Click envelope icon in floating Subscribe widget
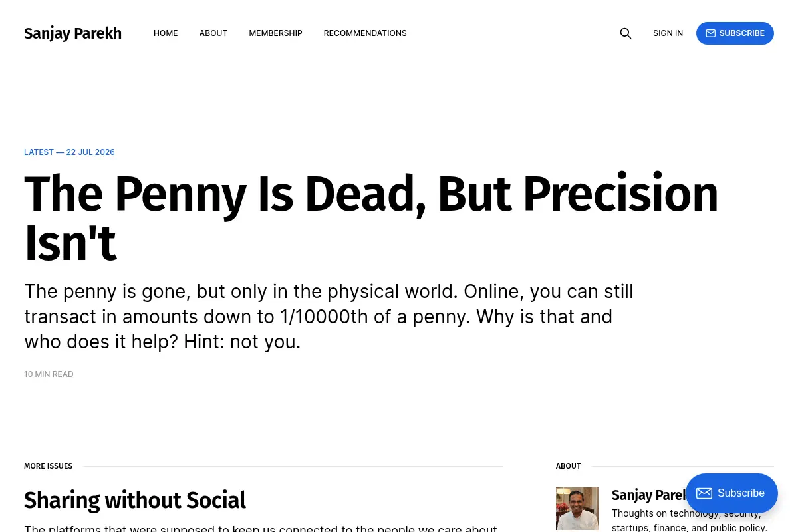The height and width of the screenshot is (532, 798). [x=704, y=493]
